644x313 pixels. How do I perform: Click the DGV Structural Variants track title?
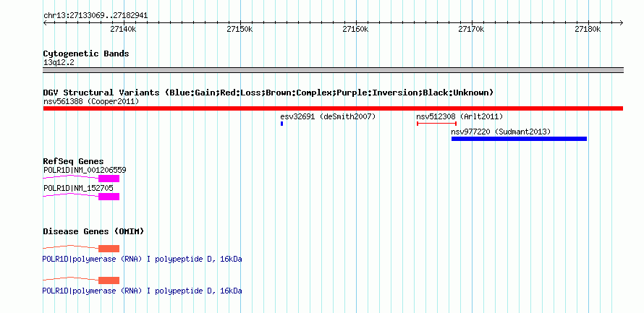click(x=268, y=93)
